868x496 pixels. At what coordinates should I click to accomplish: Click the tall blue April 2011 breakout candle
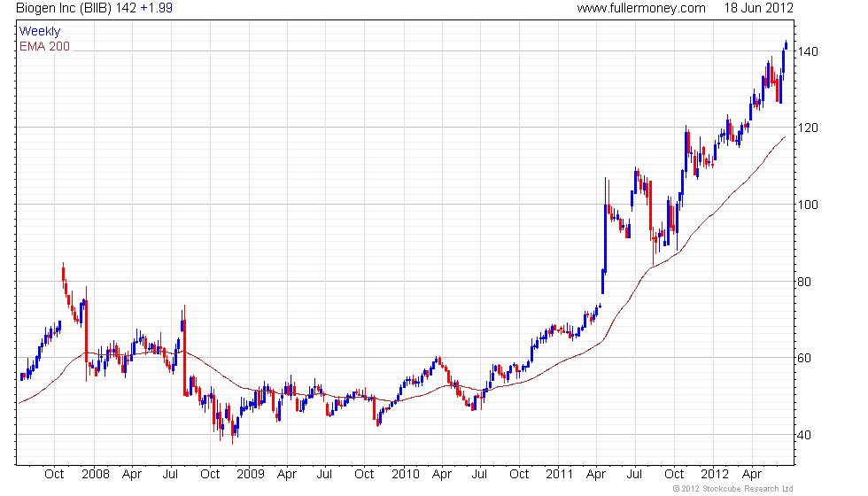[606, 225]
